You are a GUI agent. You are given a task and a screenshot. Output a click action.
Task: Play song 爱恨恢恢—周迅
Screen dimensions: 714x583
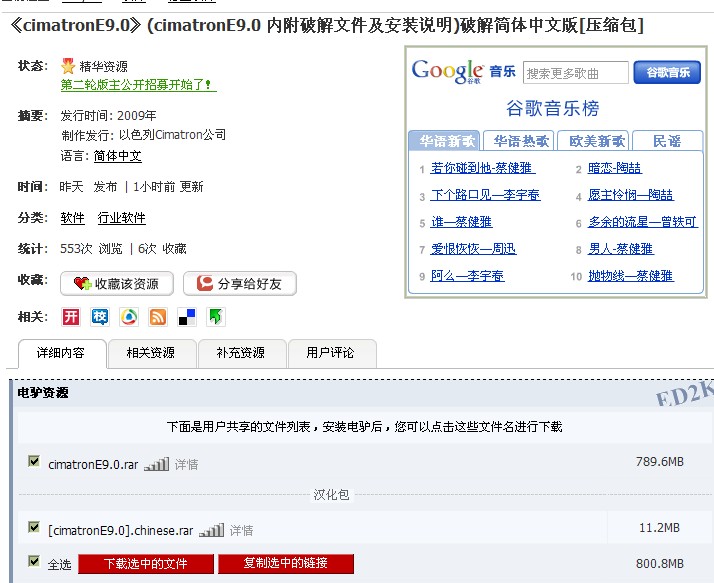(x=474, y=249)
